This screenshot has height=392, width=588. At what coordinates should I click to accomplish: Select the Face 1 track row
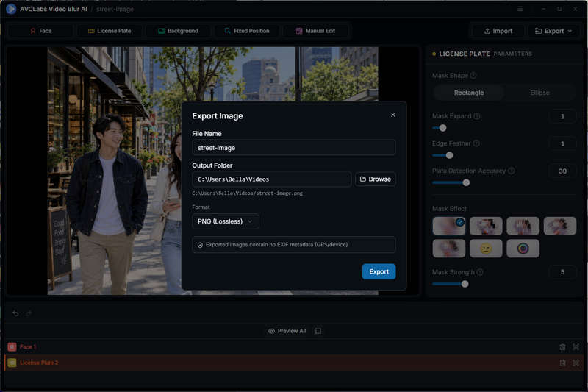pyautogui.click(x=293, y=347)
